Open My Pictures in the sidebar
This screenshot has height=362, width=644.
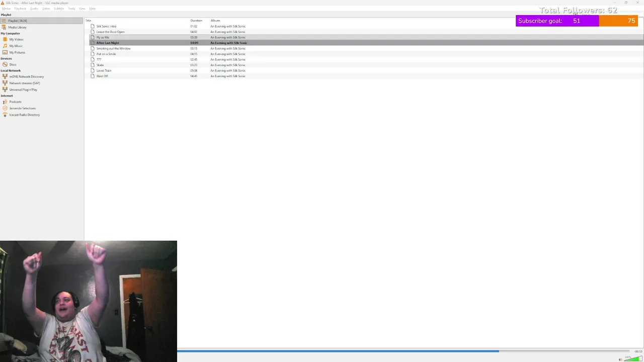(17, 52)
